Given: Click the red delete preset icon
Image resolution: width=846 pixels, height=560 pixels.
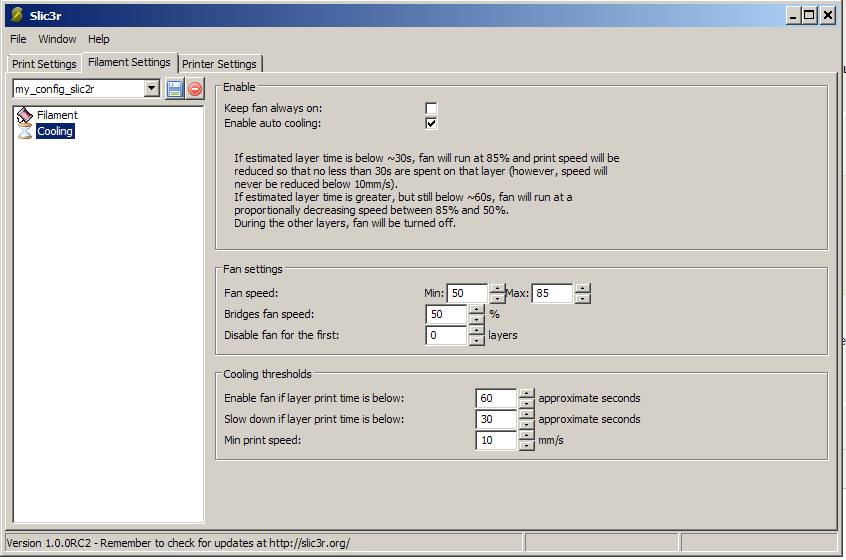Looking at the screenshot, I should pos(195,89).
